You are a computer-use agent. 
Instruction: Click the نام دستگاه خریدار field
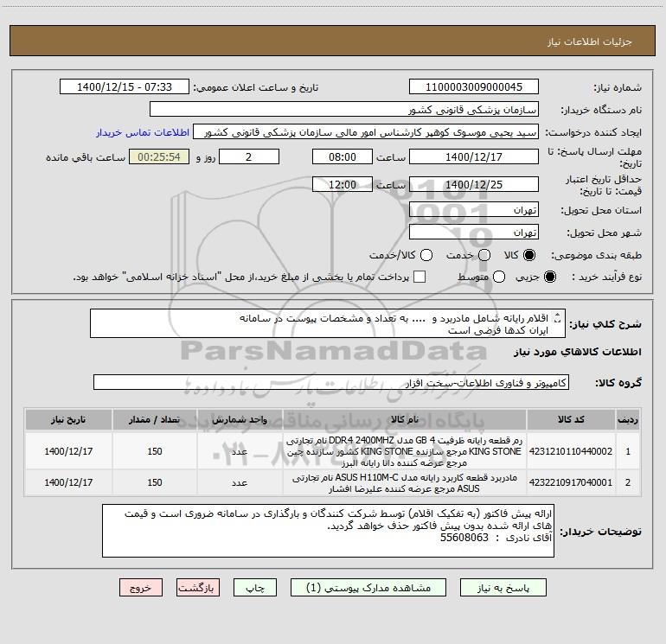tap(344, 109)
